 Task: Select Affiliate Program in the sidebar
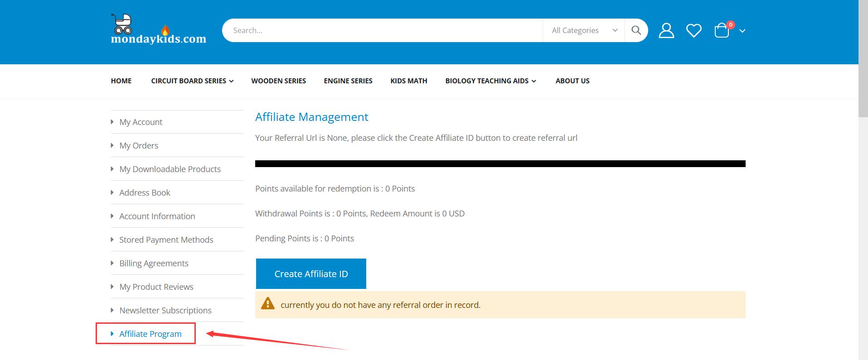[150, 334]
